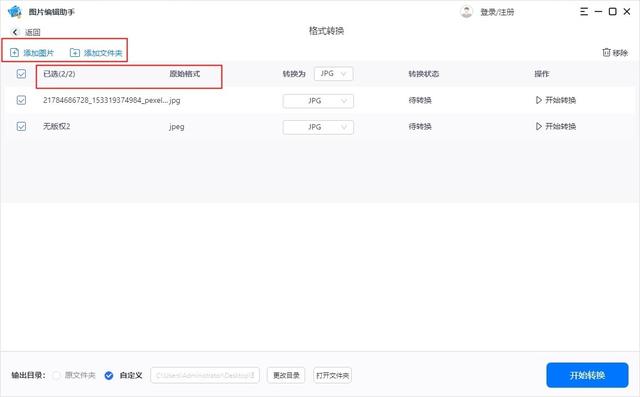The width and height of the screenshot is (640, 397).
Task: Click the 更改目录 button
Action: click(x=286, y=375)
